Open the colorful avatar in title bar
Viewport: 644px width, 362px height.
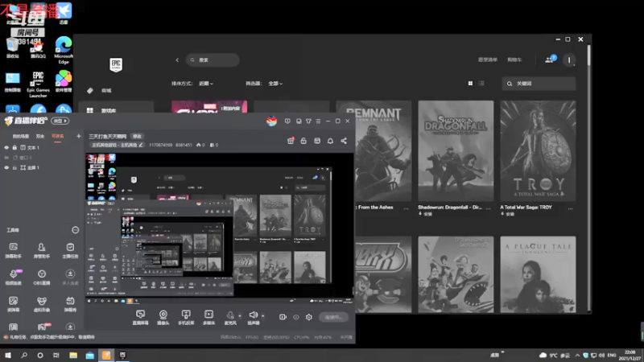271,121
